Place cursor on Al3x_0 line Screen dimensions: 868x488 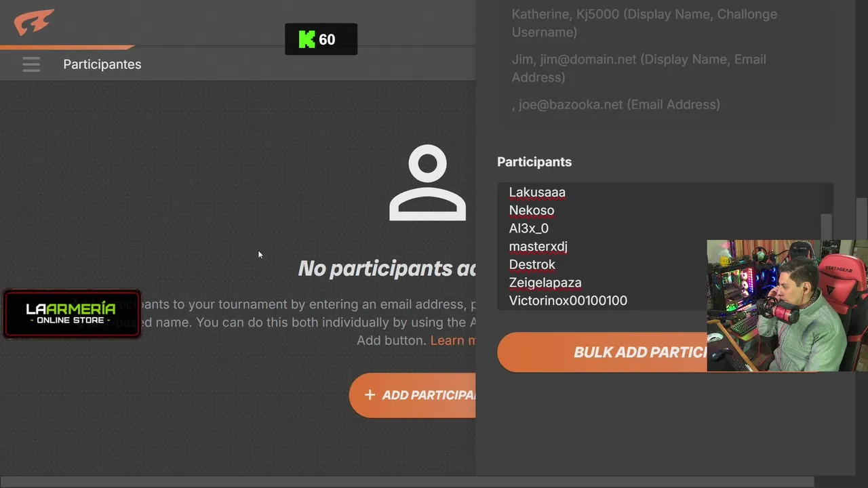(x=529, y=228)
